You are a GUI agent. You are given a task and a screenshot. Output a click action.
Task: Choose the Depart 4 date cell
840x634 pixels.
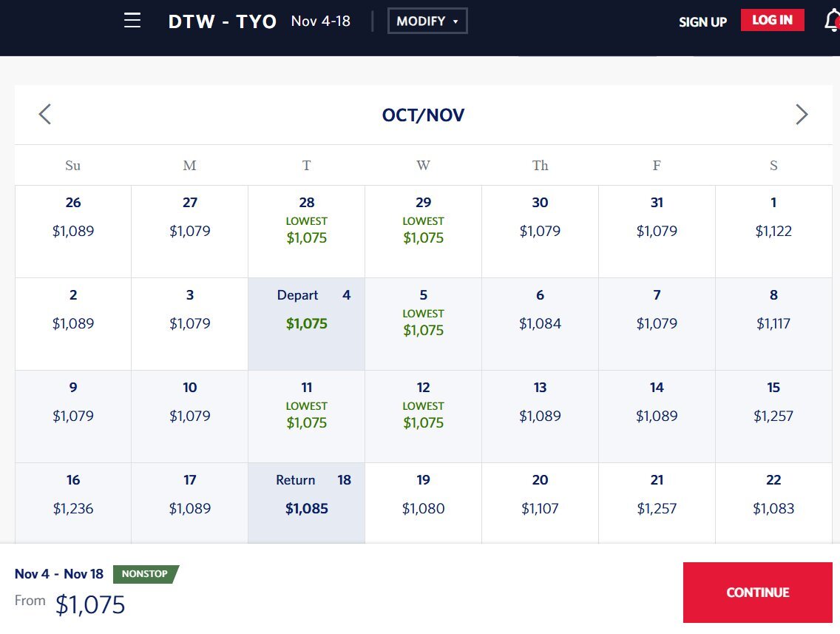tap(306, 323)
